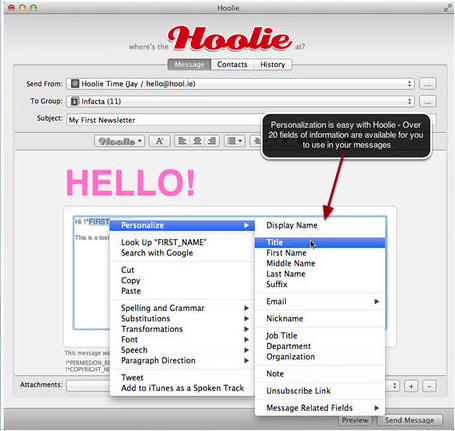Align text left in the toolbar
This screenshot has width=455, height=431.
pos(182,141)
